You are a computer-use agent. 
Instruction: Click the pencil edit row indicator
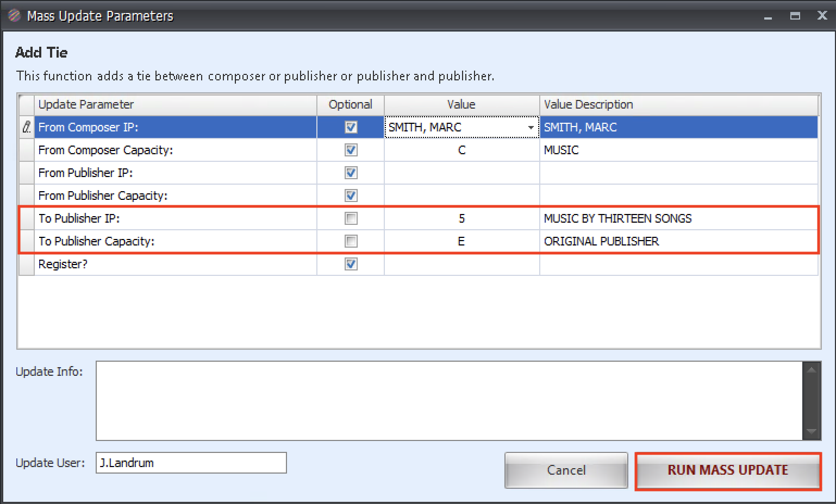pyautogui.click(x=26, y=127)
